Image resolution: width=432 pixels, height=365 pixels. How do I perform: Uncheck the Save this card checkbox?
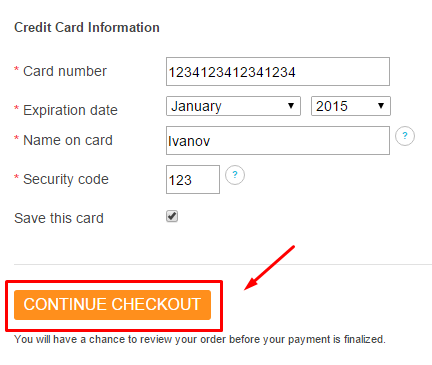(x=172, y=216)
